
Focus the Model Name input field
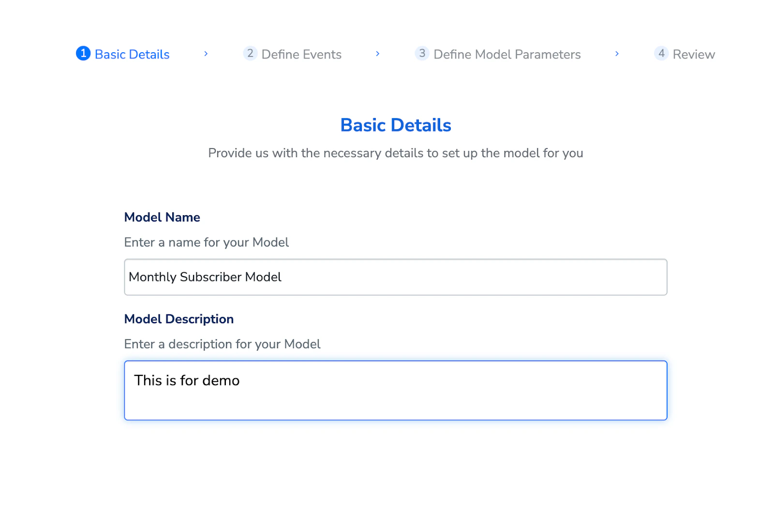(x=396, y=277)
